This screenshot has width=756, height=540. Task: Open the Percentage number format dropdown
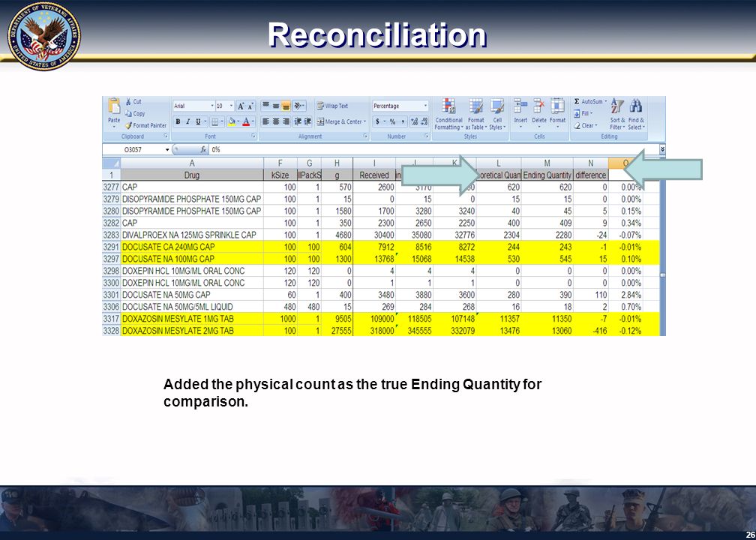(x=425, y=106)
